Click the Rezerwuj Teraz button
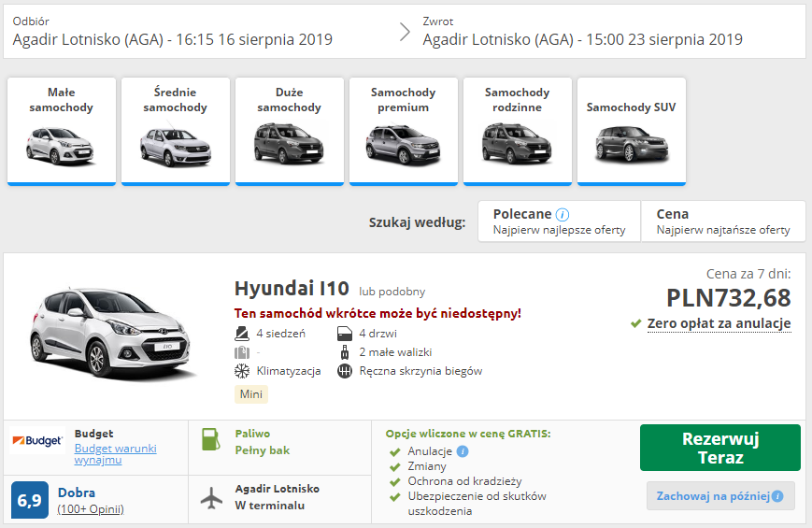The width and height of the screenshot is (812, 528). pos(719,448)
